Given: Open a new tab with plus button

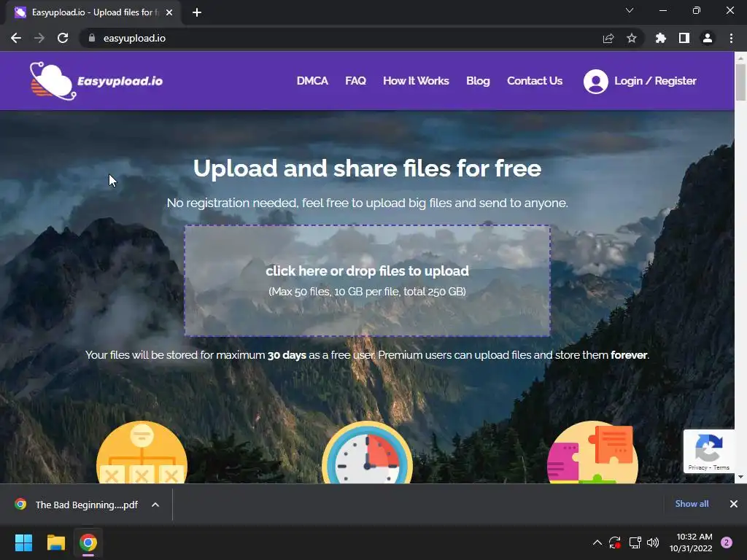Looking at the screenshot, I should [x=197, y=12].
